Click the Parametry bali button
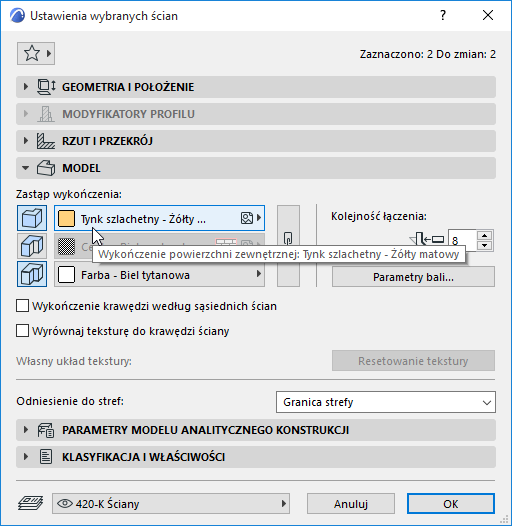This screenshot has height=526, width=512. pyautogui.click(x=413, y=277)
